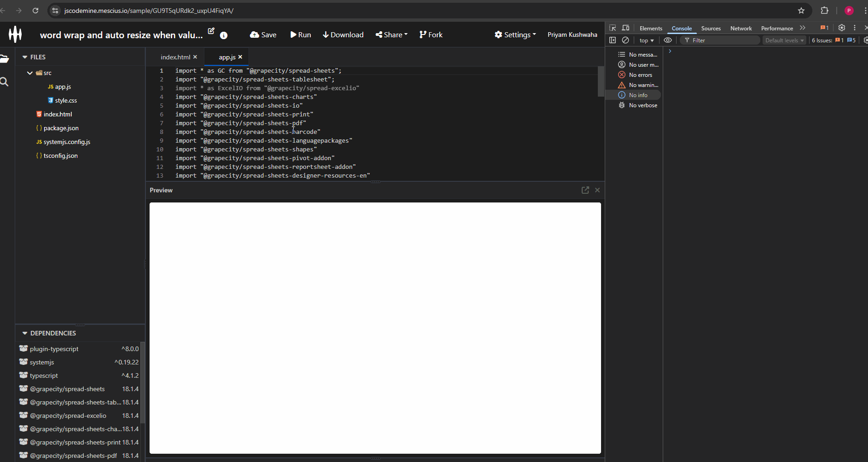Open the Network DevTools tab

click(x=741, y=28)
